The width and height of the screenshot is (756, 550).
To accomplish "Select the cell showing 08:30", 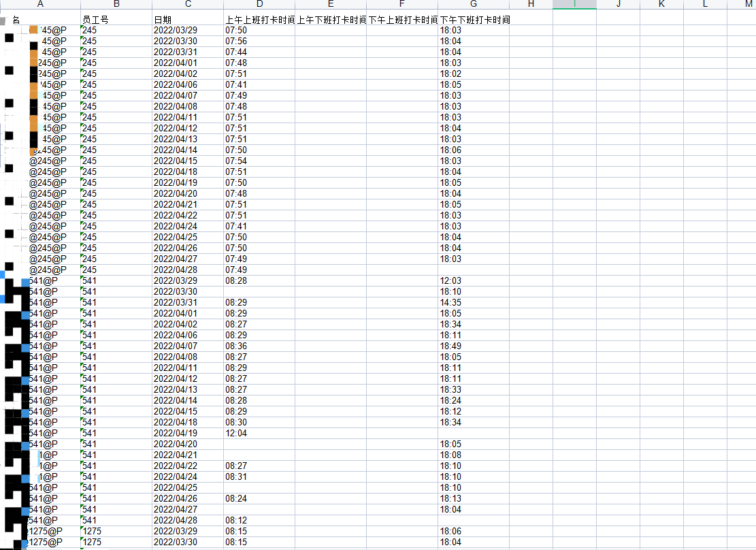I will tap(259, 422).
